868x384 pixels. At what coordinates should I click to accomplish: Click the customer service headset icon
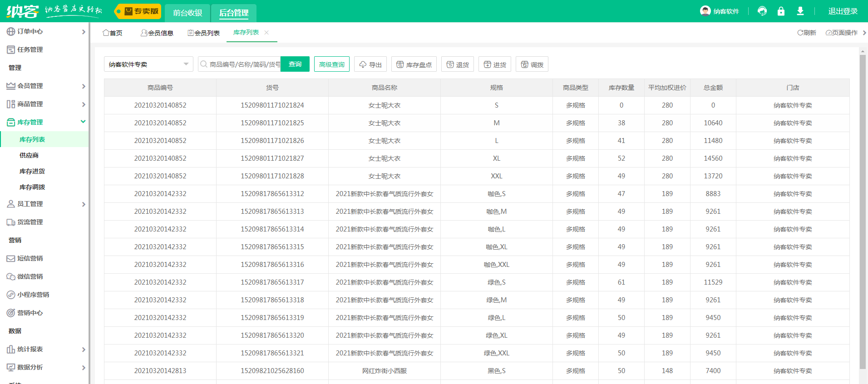(x=762, y=11)
